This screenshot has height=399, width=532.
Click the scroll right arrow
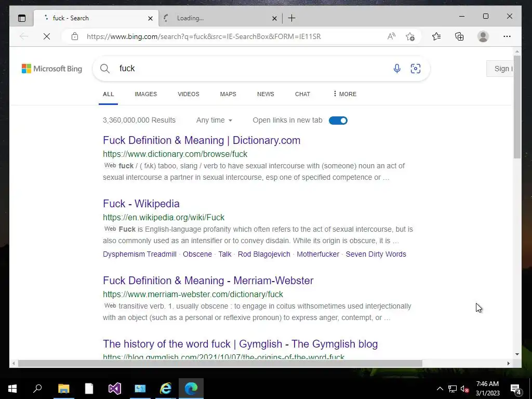coord(508,363)
